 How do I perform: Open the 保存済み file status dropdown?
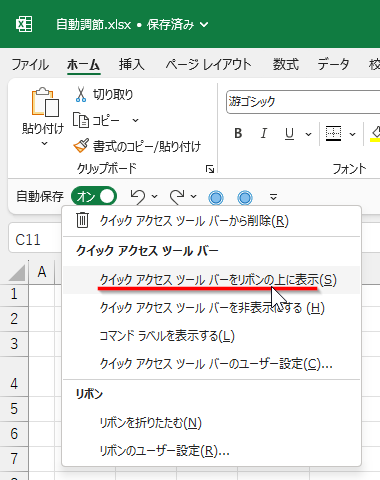pos(177,25)
